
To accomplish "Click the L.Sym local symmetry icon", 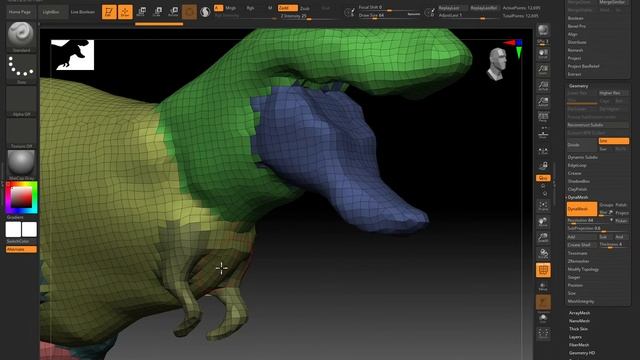I will tap(543, 150).
